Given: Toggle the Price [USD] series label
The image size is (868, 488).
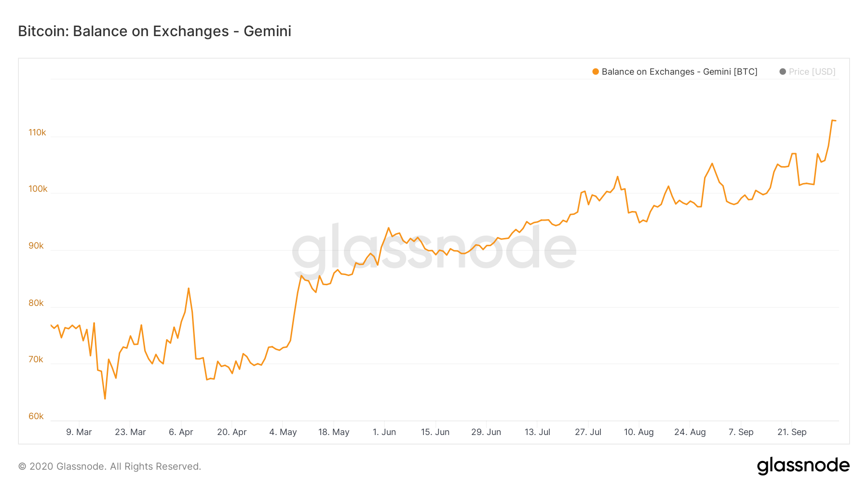Looking at the screenshot, I should 812,72.
